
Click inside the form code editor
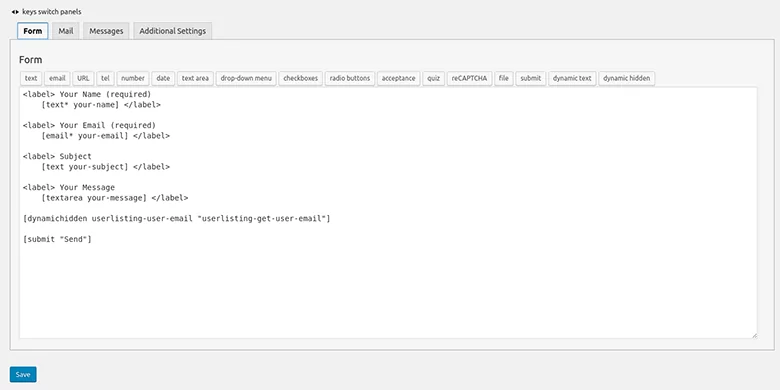[388, 213]
